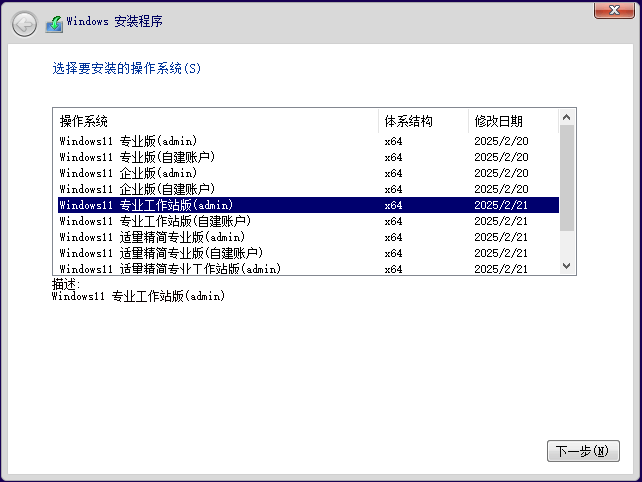642x482 pixels.
Task: Click the 修改日期 column header
Action: [513, 121]
